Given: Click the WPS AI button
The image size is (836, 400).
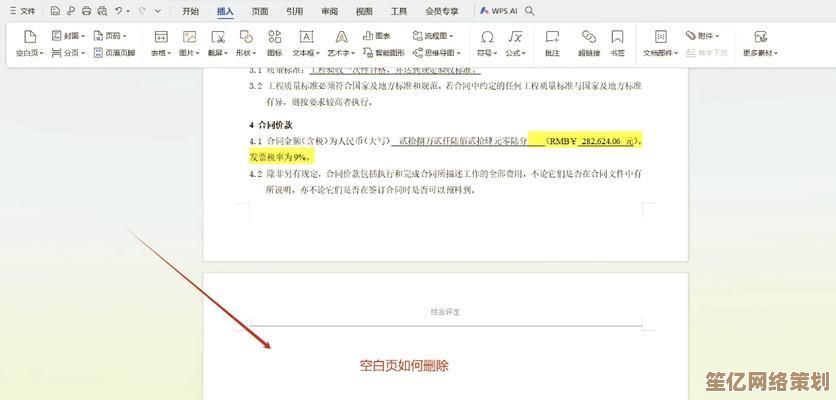Looking at the screenshot, I should (497, 11).
